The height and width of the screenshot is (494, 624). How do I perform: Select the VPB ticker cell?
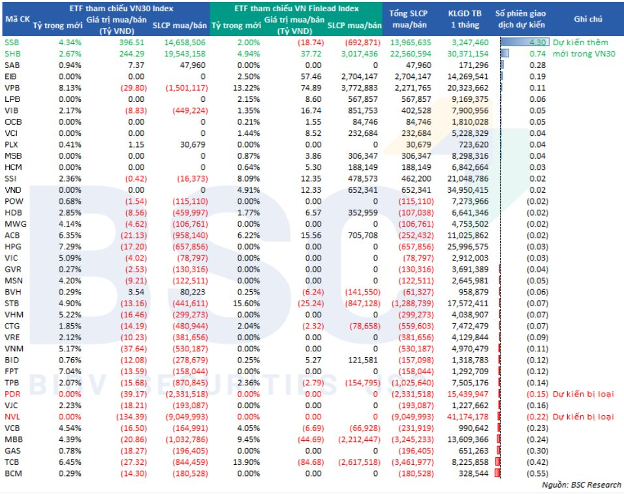point(14,87)
